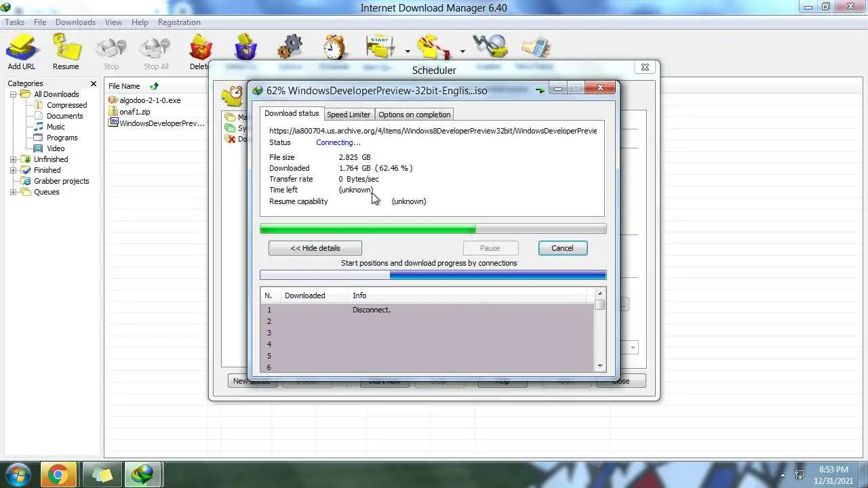Open the Stop Queue dropdown arrow
Viewport: 868px width, 488px height.
click(462, 52)
